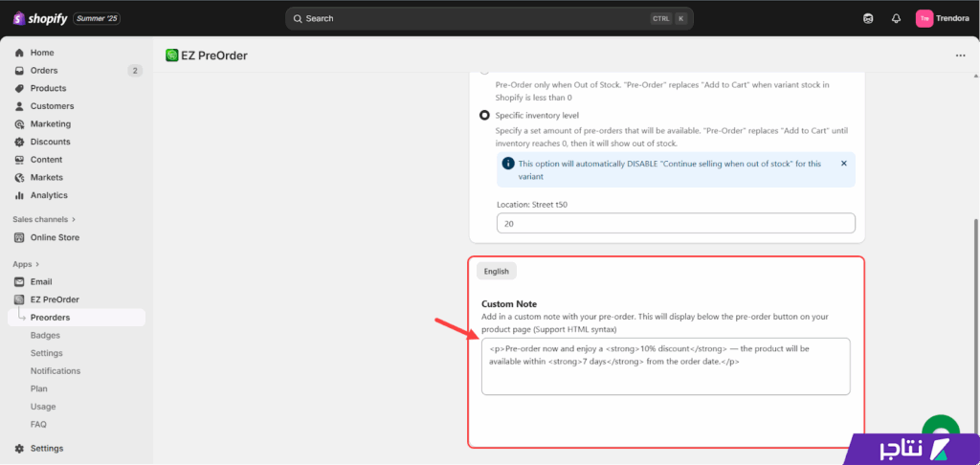
Task: Select the Specific inventory level option
Action: (x=484, y=115)
